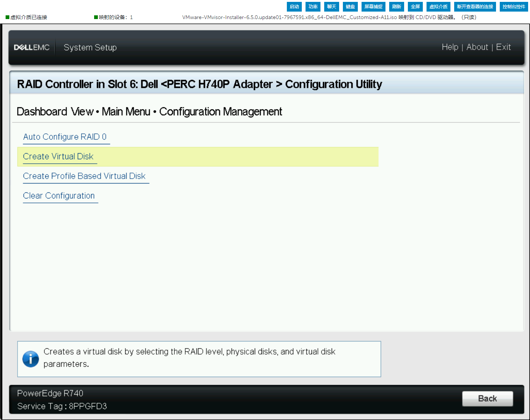Select Create Virtual Disk
This screenshot has width=530, height=420.
(x=58, y=157)
